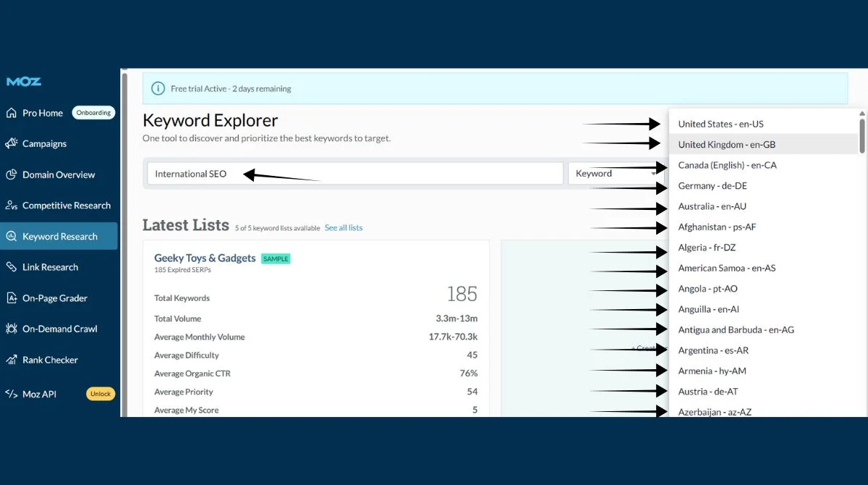This screenshot has width=868, height=485.
Task: Select United States - en-US
Action: point(764,124)
